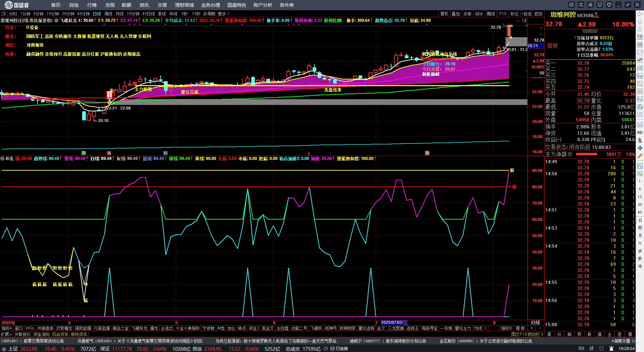Select the 飞碟妖龙 indicator tab

[139, 328]
